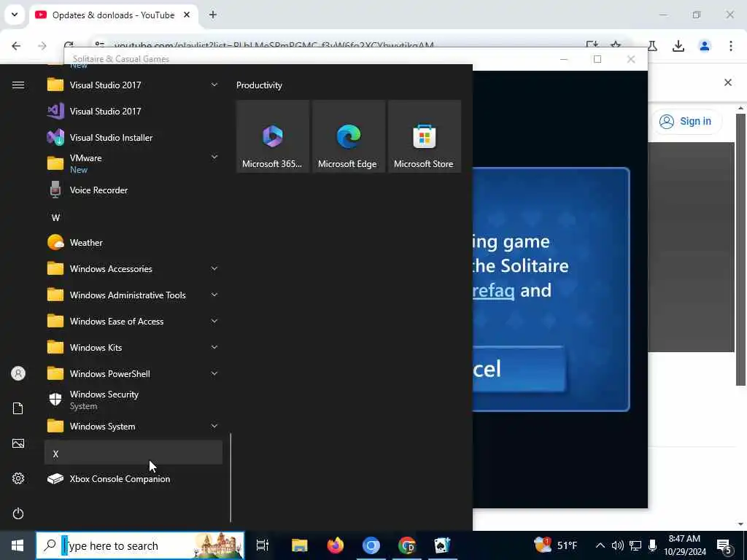Select the YouTube Updates & donloads tab
The height and width of the screenshot is (560, 747).
[x=113, y=15]
